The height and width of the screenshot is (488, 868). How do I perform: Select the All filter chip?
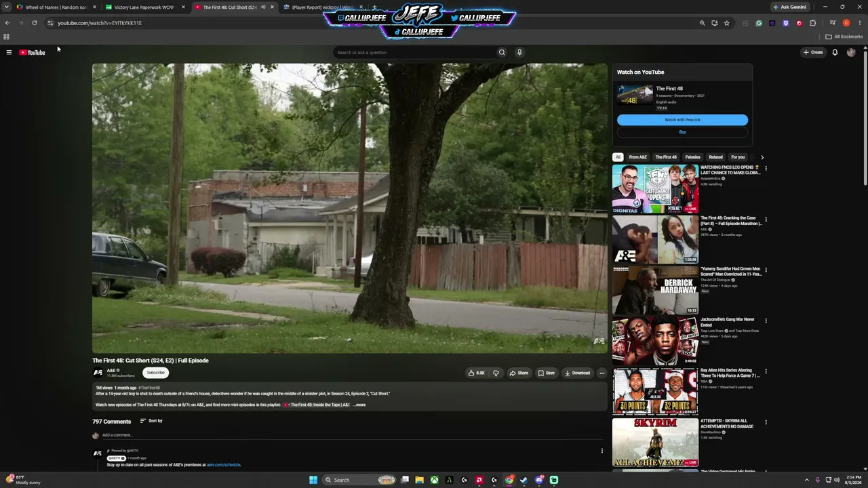click(618, 157)
